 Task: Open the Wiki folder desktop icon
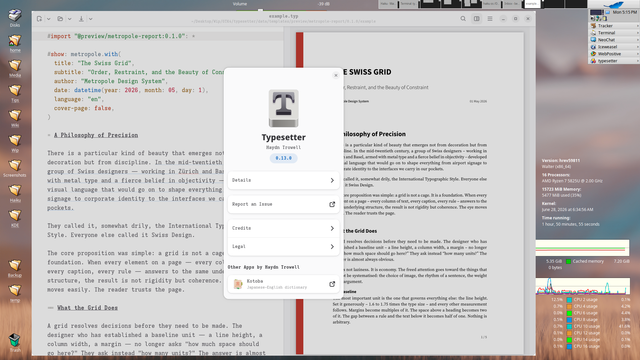point(15,118)
